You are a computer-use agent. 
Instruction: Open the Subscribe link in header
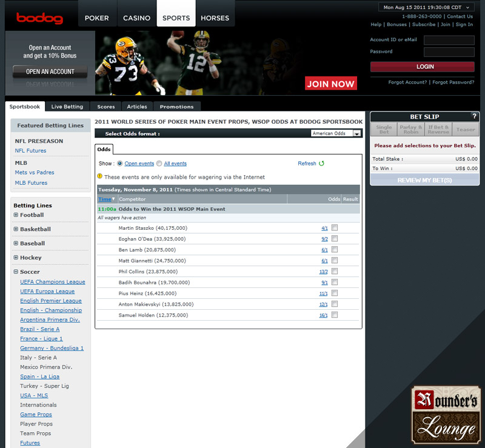coord(424,24)
